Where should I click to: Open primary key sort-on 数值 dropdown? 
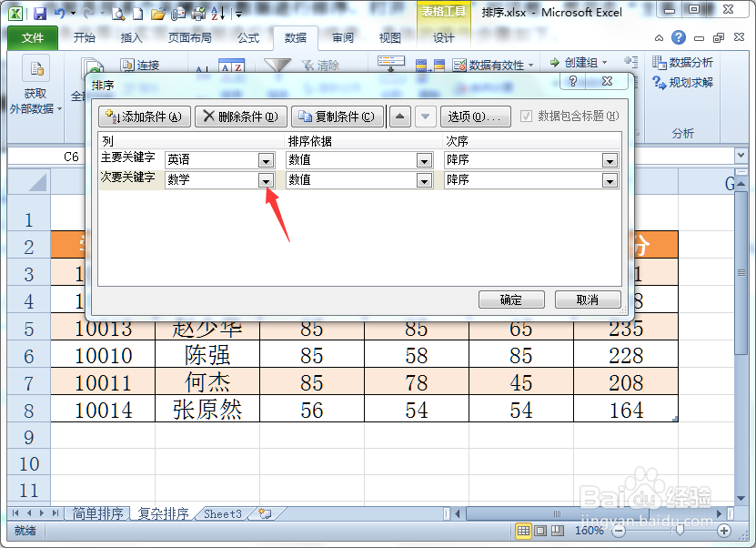(x=424, y=160)
